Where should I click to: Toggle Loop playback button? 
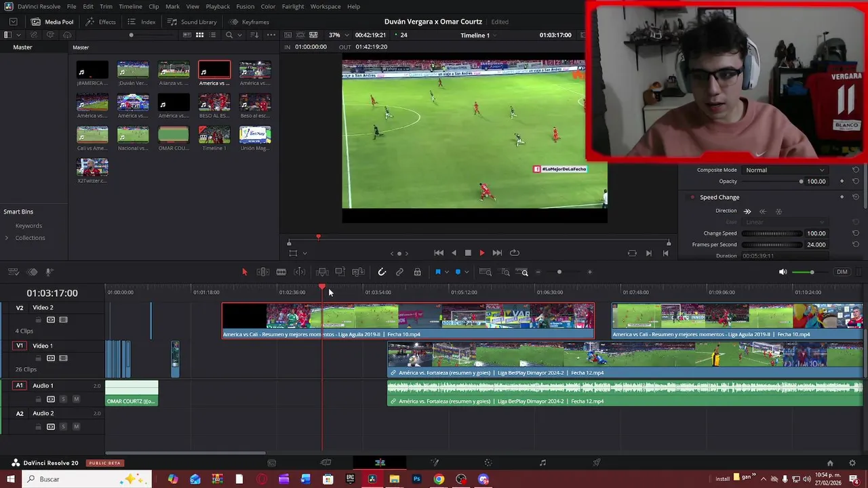tap(515, 253)
